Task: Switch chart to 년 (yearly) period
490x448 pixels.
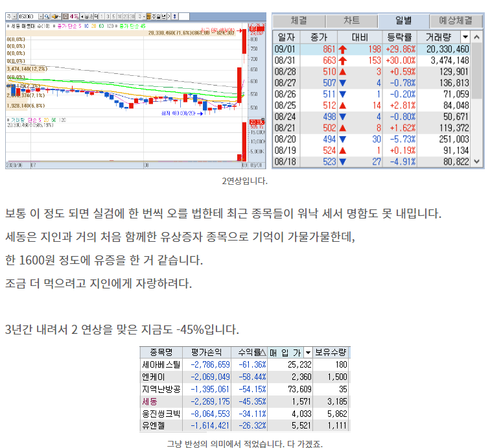Action: pos(163,17)
